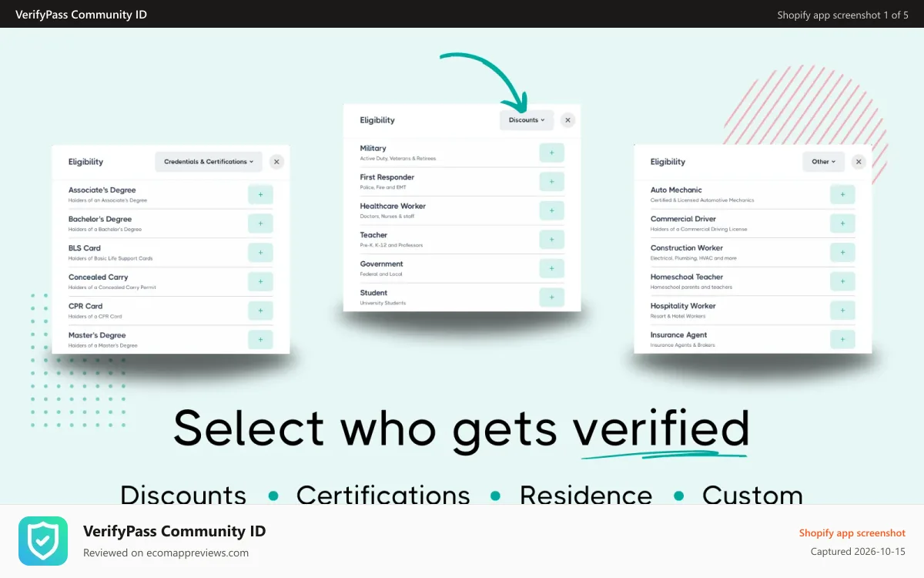The height and width of the screenshot is (578, 924).
Task: Add Associate's Degree with its plus button
Action: (x=260, y=195)
